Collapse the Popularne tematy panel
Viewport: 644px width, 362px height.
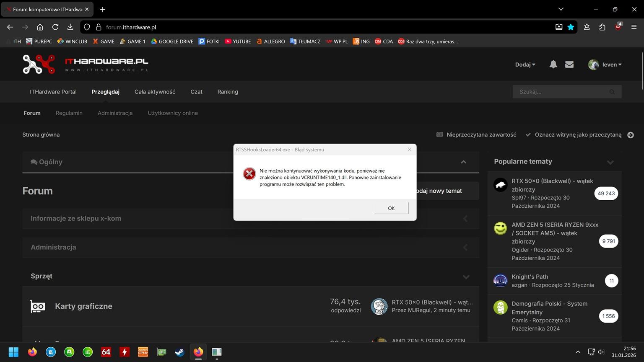coord(610,162)
